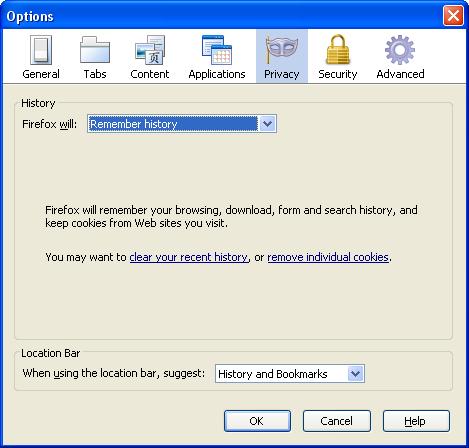This screenshot has width=469, height=448.
Task: Click the 'Firefox will remember your browsing' description text
Action: pos(231,217)
